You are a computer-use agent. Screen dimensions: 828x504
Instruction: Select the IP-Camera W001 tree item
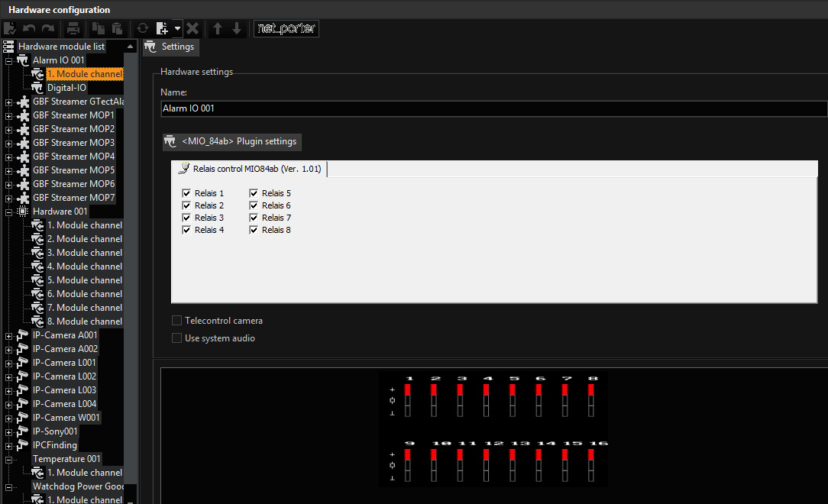point(66,418)
